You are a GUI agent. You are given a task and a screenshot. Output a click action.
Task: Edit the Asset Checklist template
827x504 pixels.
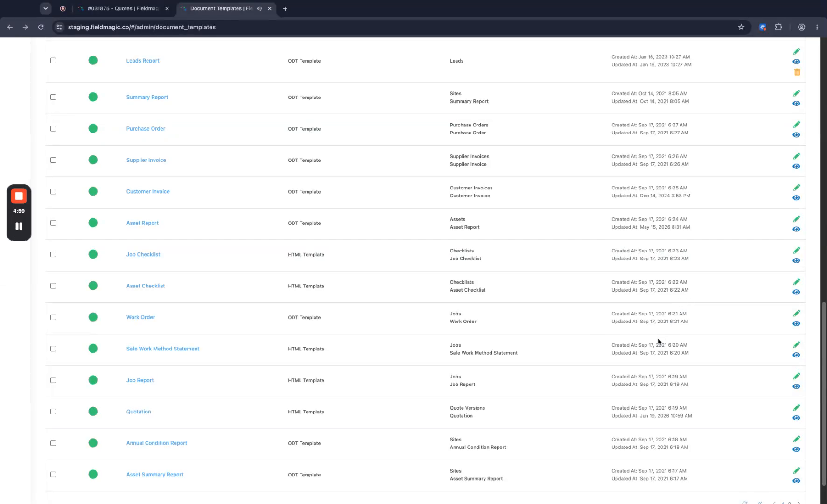point(797,281)
